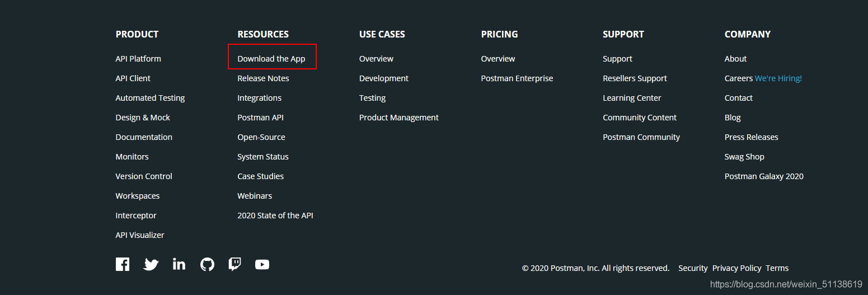Go to the Swag Shop link
Viewport: 868px width, 295px height.
click(x=744, y=157)
